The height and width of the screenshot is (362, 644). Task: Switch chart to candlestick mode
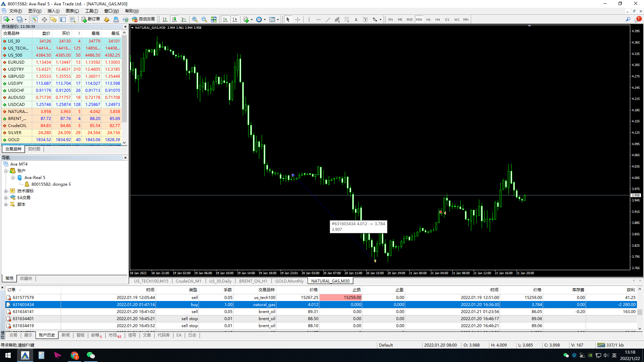pyautogui.click(x=174, y=19)
